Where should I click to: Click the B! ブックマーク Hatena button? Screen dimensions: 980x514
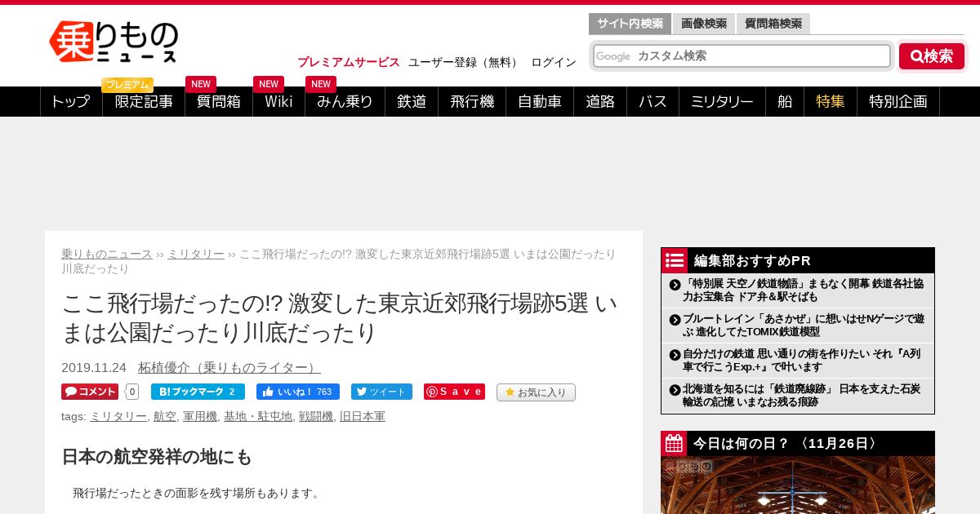click(x=198, y=392)
